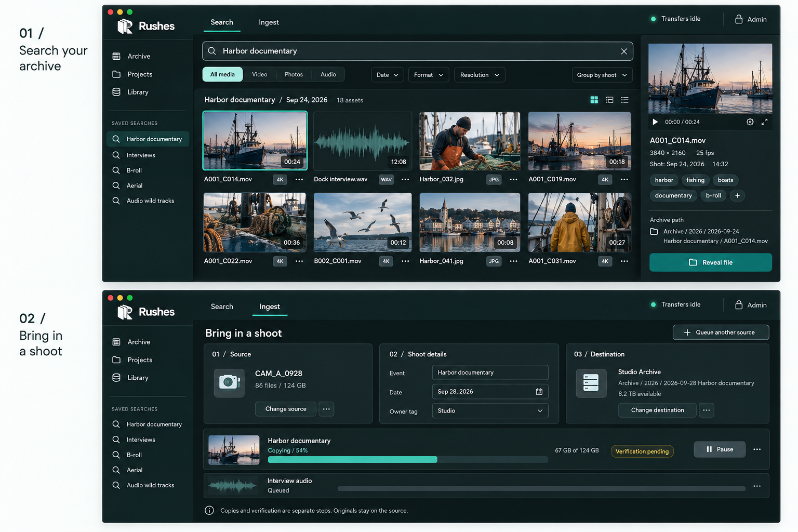Open more options for Harbor_032.jpg

click(x=514, y=179)
